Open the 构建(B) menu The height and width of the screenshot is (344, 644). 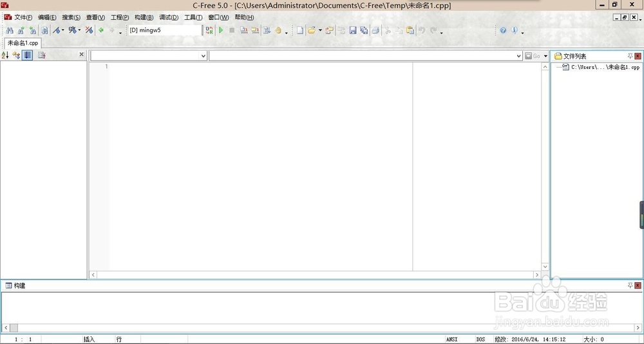(x=144, y=17)
